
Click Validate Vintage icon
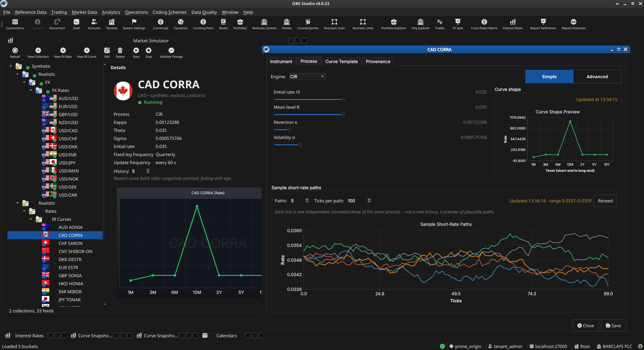tap(171, 53)
